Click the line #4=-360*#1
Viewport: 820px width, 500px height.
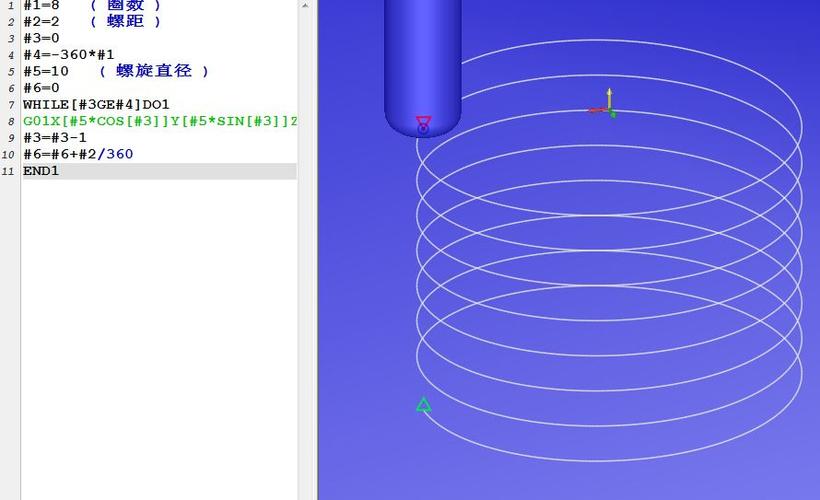[x=68, y=54]
